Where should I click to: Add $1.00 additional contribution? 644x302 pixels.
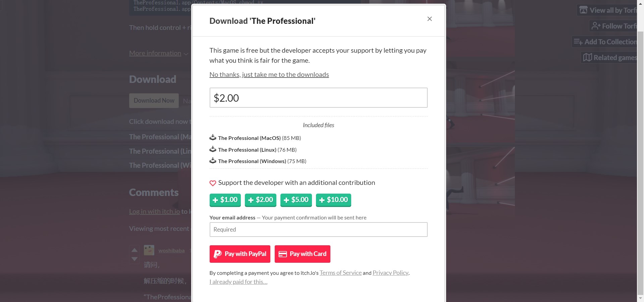click(225, 200)
